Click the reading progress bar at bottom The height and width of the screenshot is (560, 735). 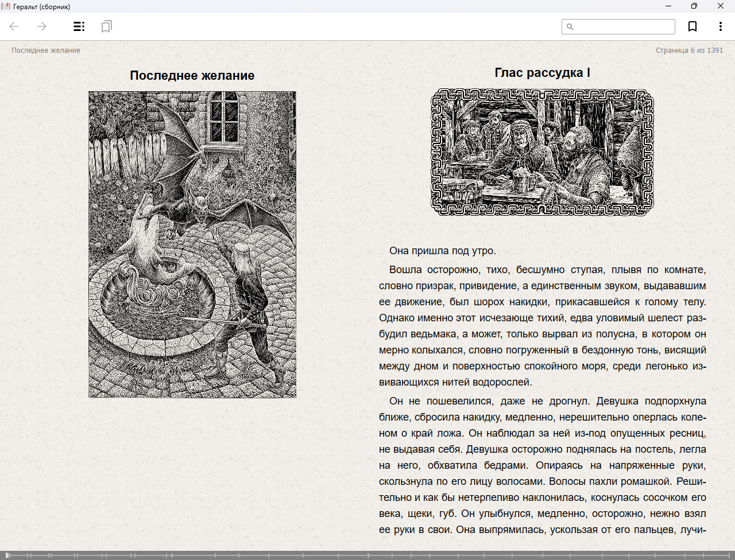(x=367, y=555)
